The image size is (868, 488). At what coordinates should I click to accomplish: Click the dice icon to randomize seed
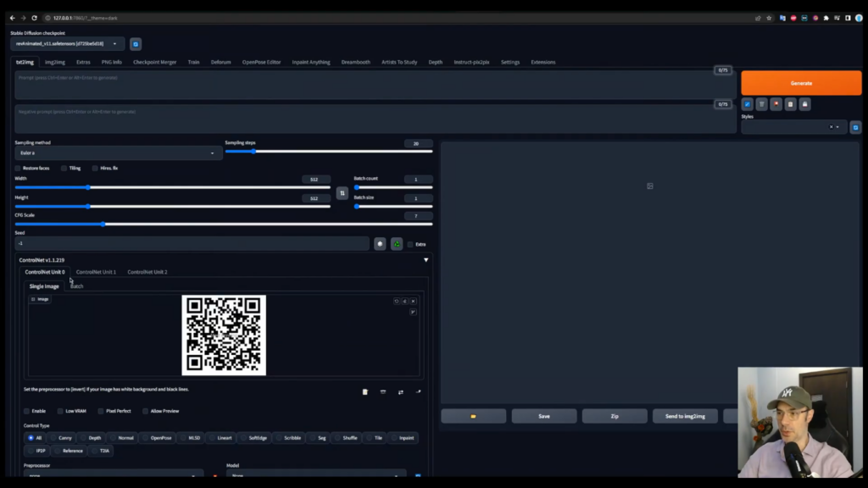click(x=380, y=244)
